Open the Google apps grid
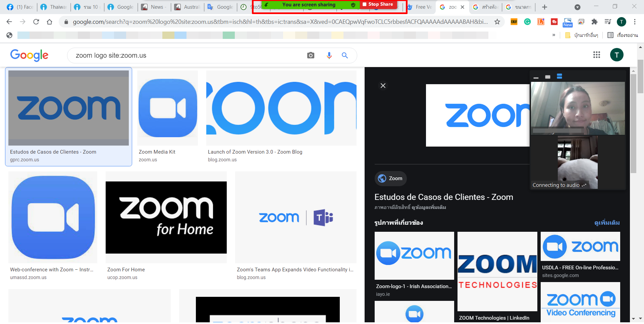 coord(596,55)
